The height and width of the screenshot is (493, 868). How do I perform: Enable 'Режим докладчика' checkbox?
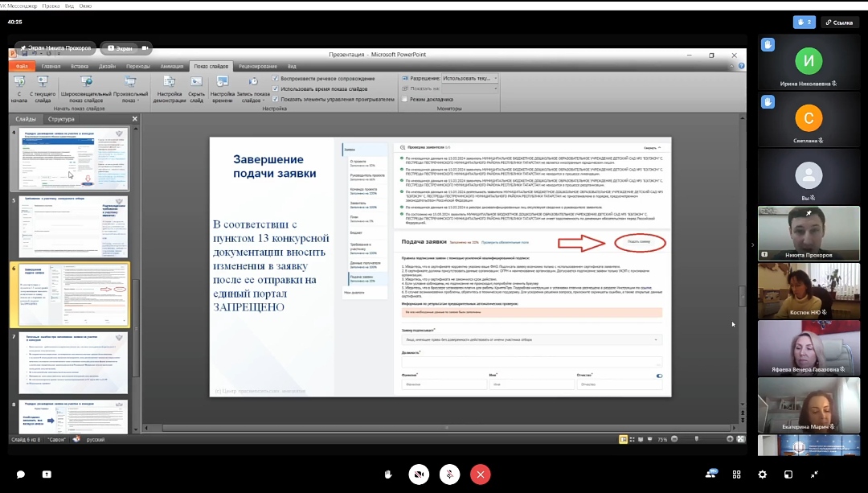point(404,99)
